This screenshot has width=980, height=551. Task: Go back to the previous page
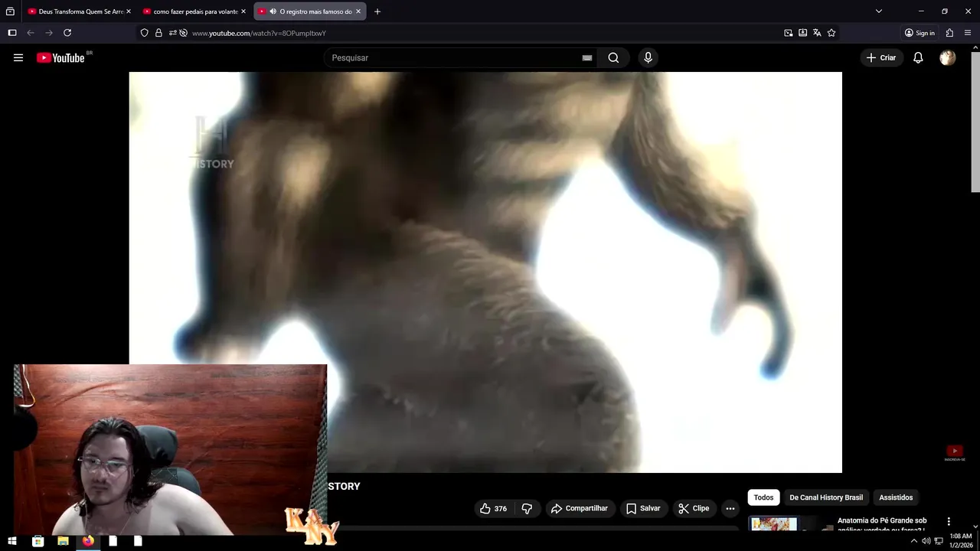[x=31, y=33]
